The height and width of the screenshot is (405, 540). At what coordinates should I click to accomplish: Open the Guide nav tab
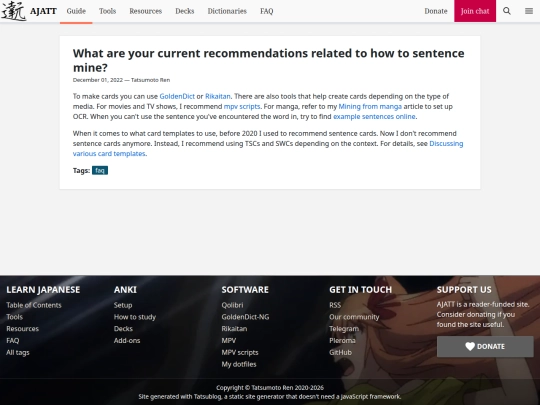pos(76,11)
